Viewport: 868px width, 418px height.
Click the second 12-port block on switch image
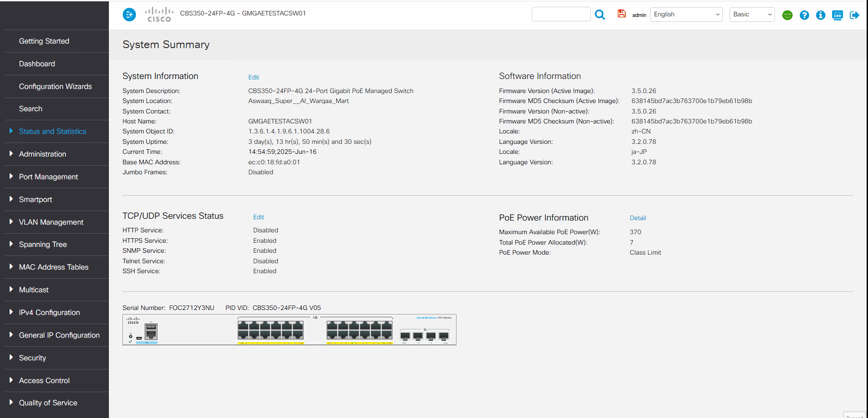point(359,330)
